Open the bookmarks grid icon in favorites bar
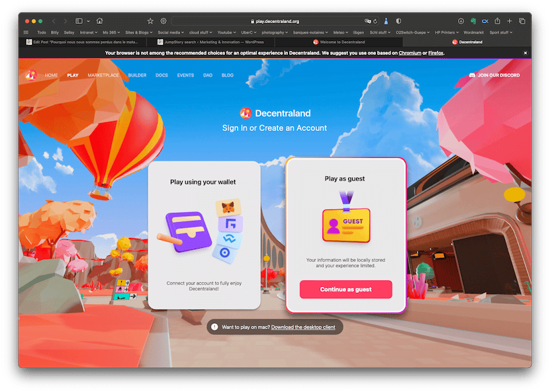The width and height of the screenshot is (550, 392). tap(26, 32)
